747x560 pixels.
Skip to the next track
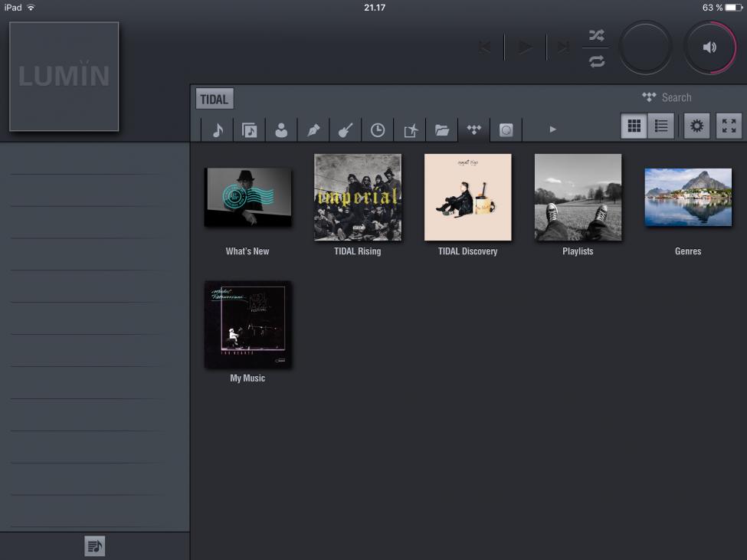(x=565, y=47)
